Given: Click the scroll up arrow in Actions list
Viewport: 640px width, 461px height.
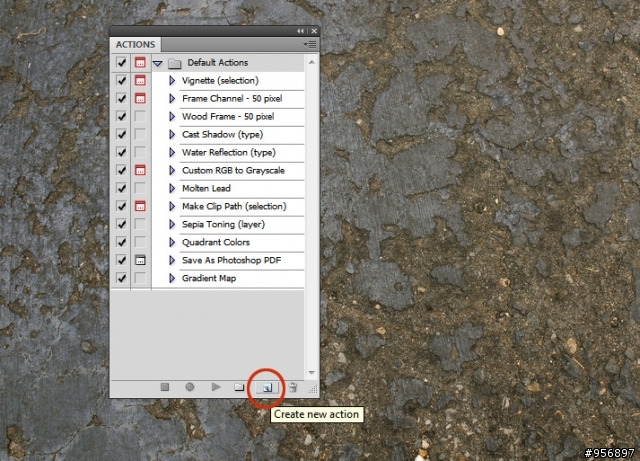Looking at the screenshot, I should point(312,62).
